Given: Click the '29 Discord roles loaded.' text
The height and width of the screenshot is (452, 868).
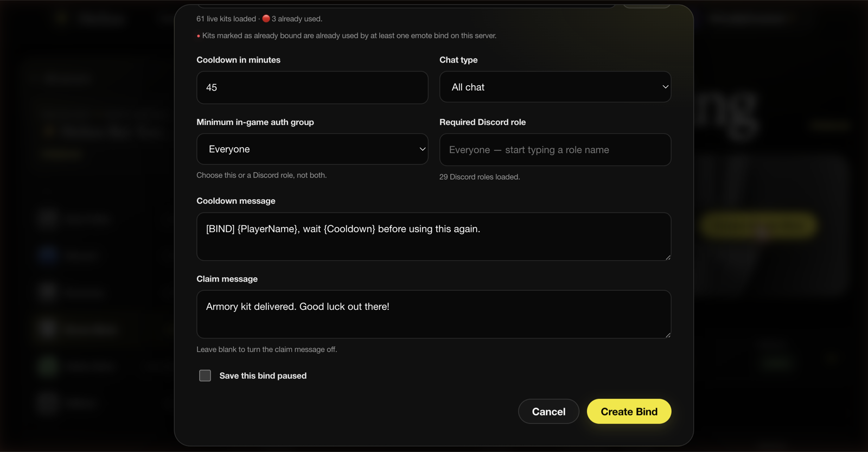Looking at the screenshot, I should pyautogui.click(x=480, y=177).
